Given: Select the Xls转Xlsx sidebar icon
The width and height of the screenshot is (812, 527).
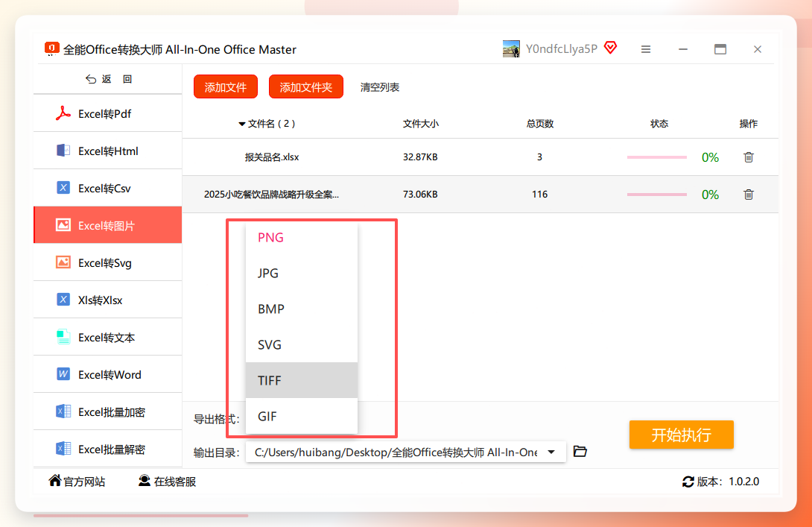Looking at the screenshot, I should (63, 300).
